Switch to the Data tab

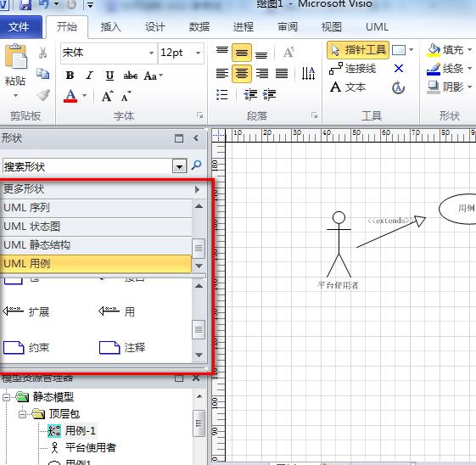(x=199, y=27)
